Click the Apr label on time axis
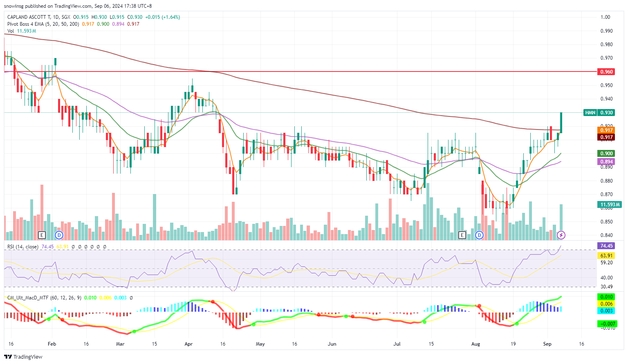 [188, 344]
